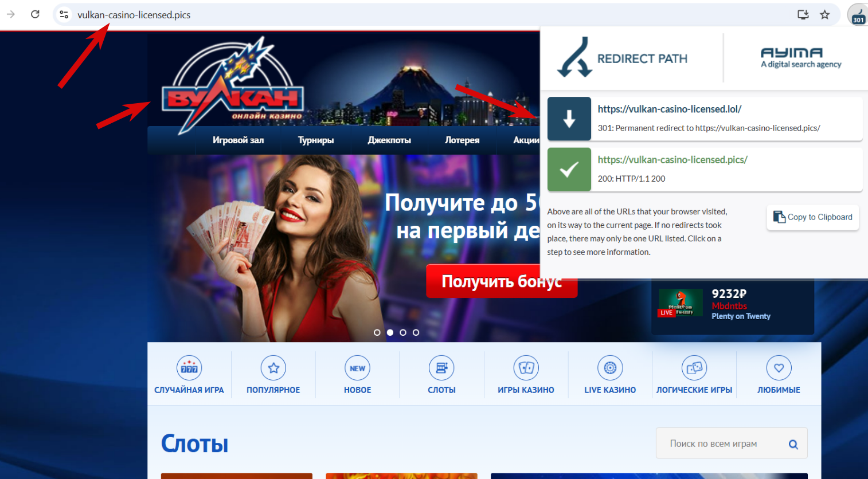Click the browser forward arrow
Image resolution: width=868 pixels, height=479 pixels.
[11, 14]
